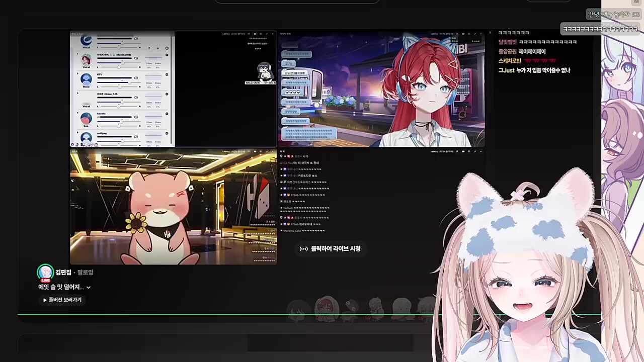644x362 pixels.
Task: Mute the KPJ voice channel speaker icon
Action: (136, 78)
